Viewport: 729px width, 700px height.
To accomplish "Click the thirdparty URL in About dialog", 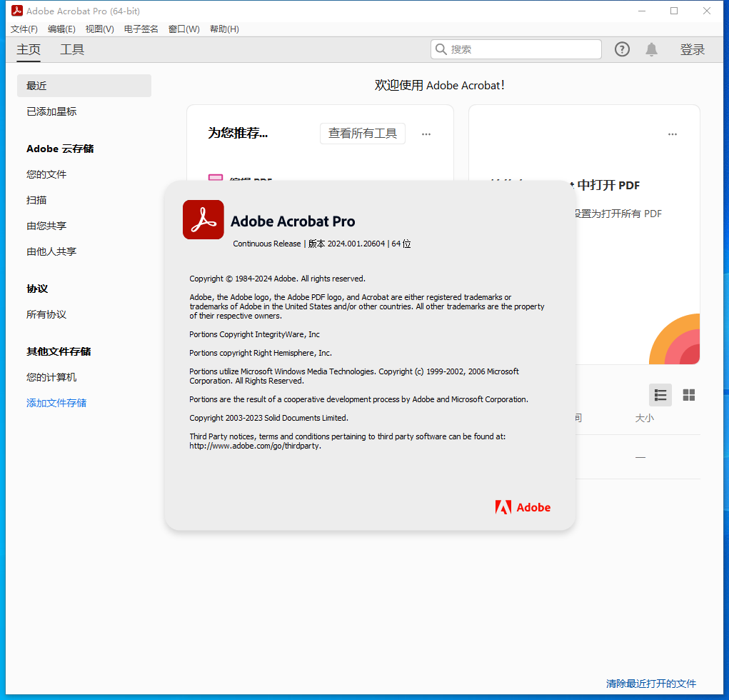I will click(x=255, y=446).
